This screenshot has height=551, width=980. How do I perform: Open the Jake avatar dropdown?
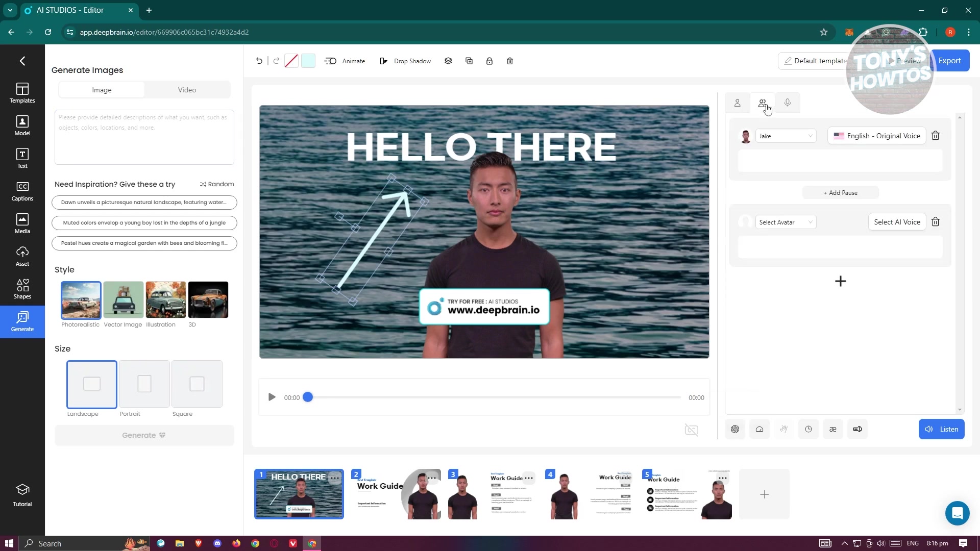(786, 136)
